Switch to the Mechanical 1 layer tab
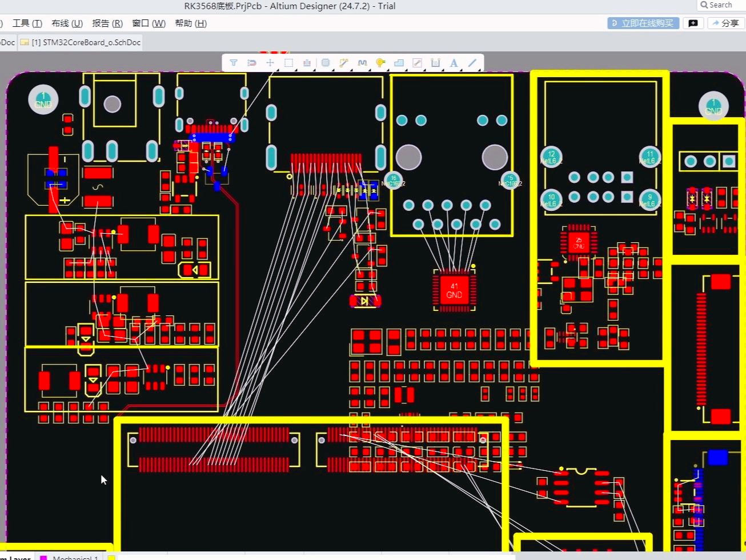 click(75, 557)
